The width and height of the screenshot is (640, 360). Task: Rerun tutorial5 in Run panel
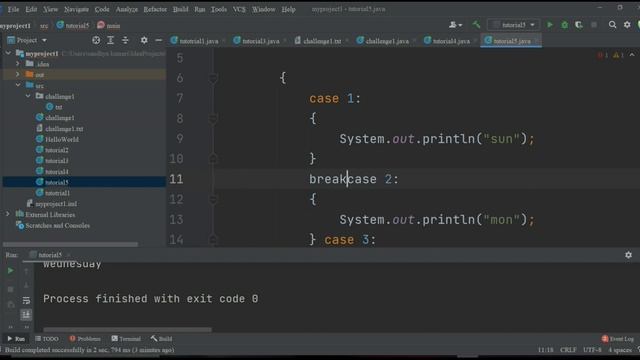coord(11,271)
